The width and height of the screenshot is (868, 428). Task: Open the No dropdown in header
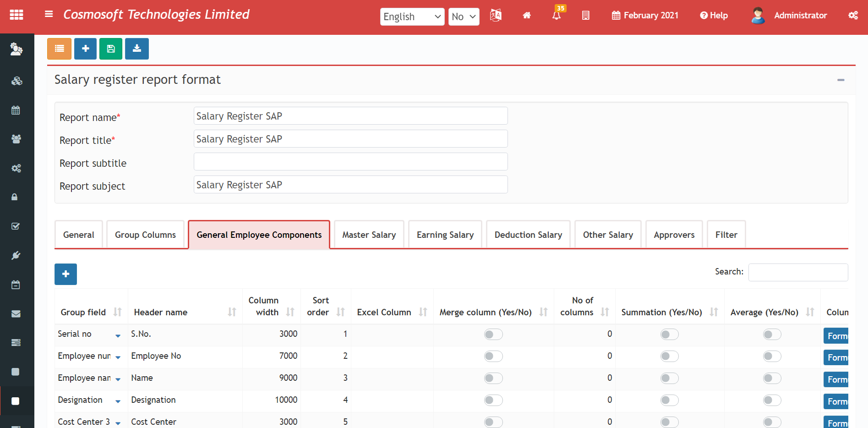[464, 17]
